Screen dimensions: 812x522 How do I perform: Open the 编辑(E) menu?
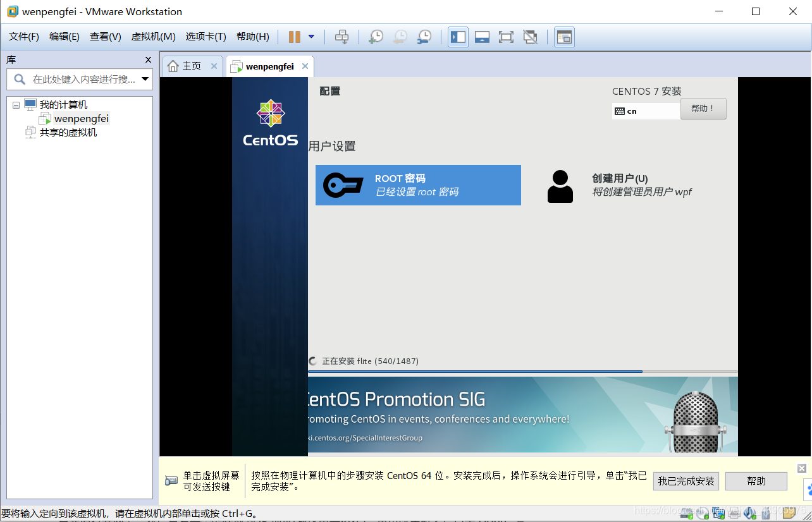pyautogui.click(x=65, y=37)
